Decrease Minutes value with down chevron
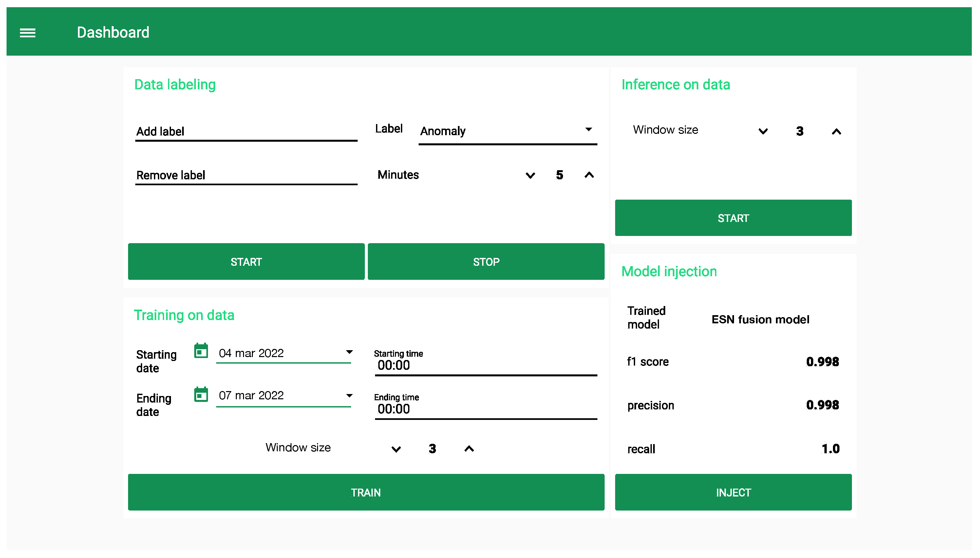This screenshot has height=558, width=980. (x=531, y=175)
